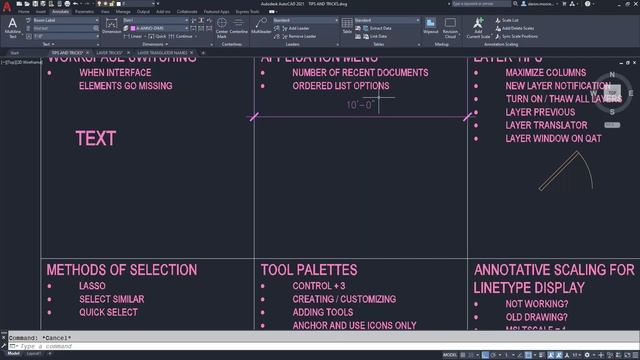Screen dimensions: 640x360
Task: Toggle grid display in status bar
Action: (463, 355)
